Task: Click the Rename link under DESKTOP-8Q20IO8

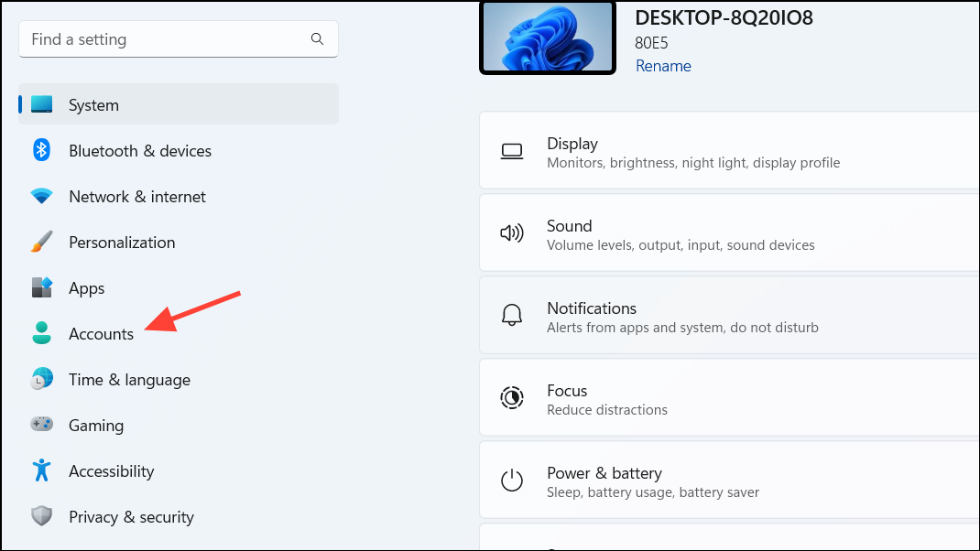Action: [x=662, y=65]
